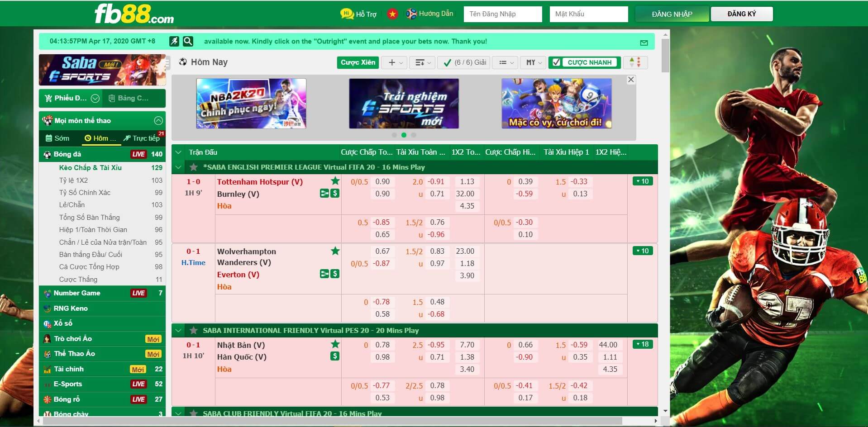Close the promotional banner carousel
Screen dimensions: 868x427
(631, 80)
